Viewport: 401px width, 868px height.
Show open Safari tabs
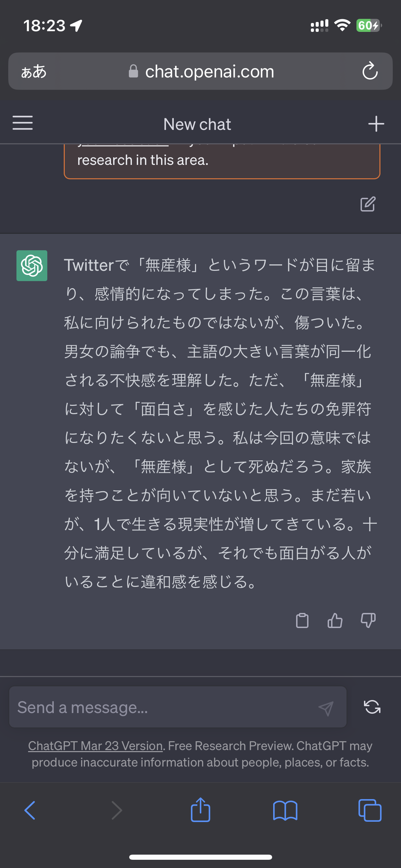click(369, 810)
